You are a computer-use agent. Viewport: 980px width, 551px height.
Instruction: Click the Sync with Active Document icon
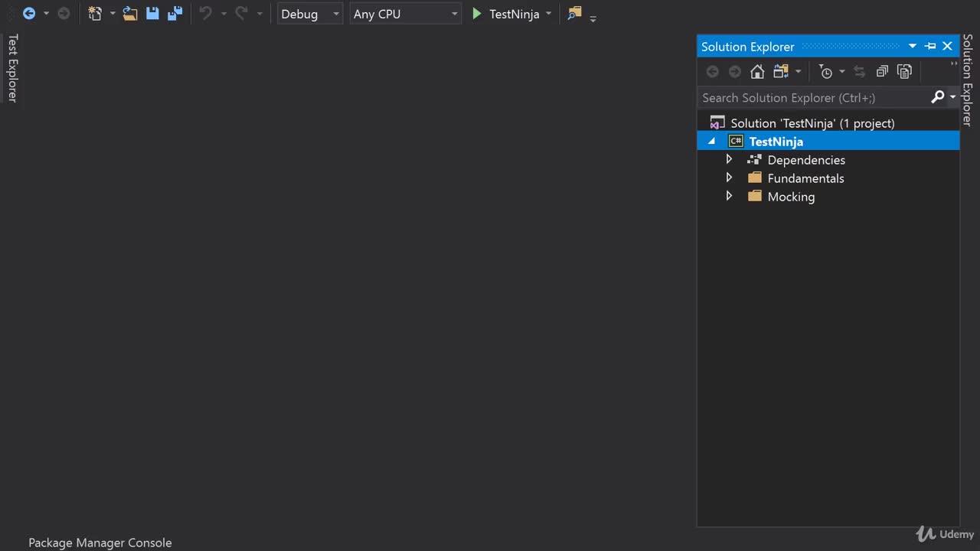[x=859, y=71]
